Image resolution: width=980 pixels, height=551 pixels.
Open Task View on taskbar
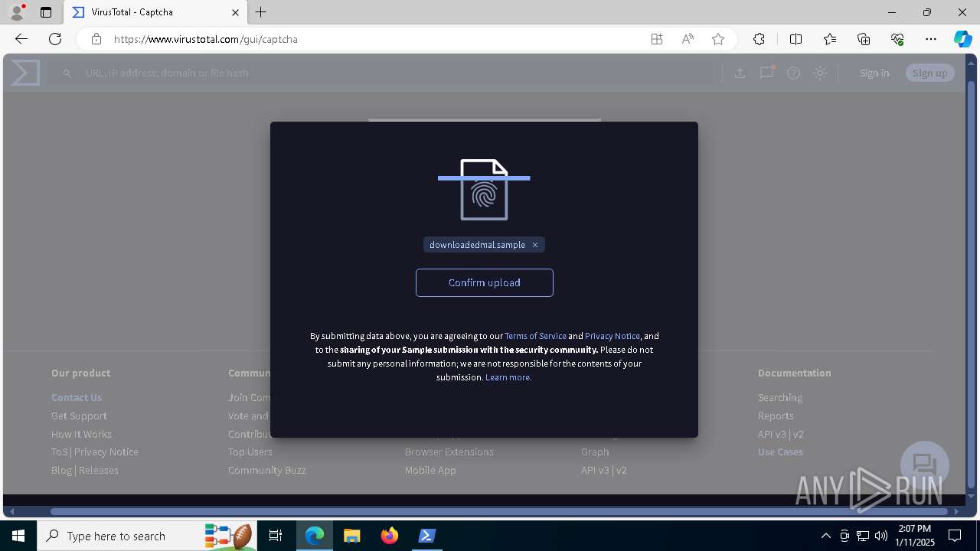point(276,536)
